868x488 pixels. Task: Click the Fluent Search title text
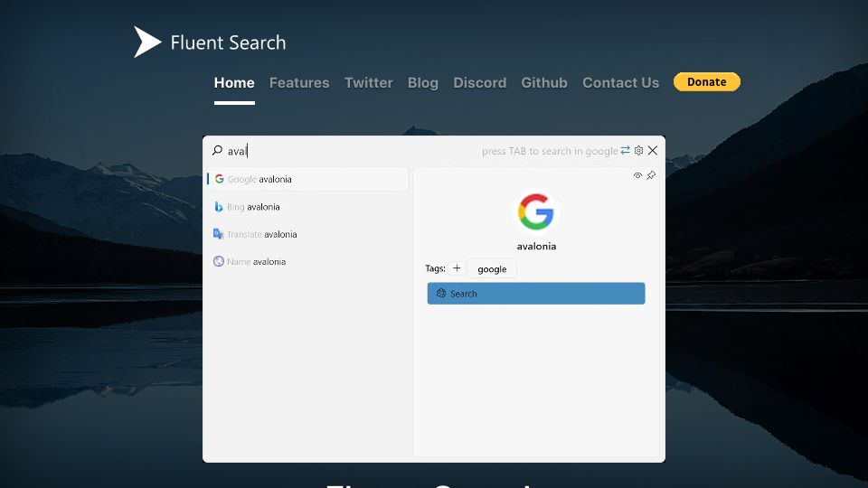coord(228,42)
